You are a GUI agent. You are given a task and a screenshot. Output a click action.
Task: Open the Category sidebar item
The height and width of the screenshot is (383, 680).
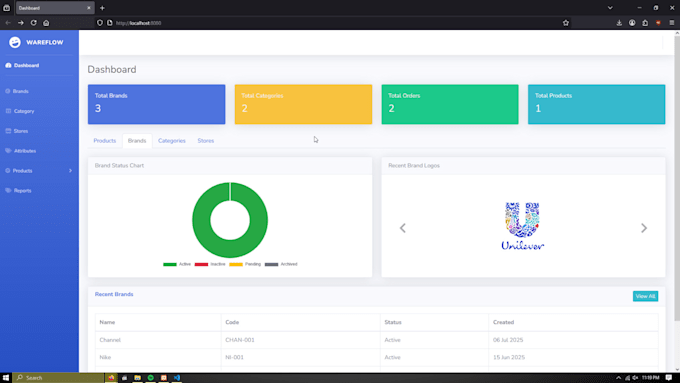(x=20, y=111)
